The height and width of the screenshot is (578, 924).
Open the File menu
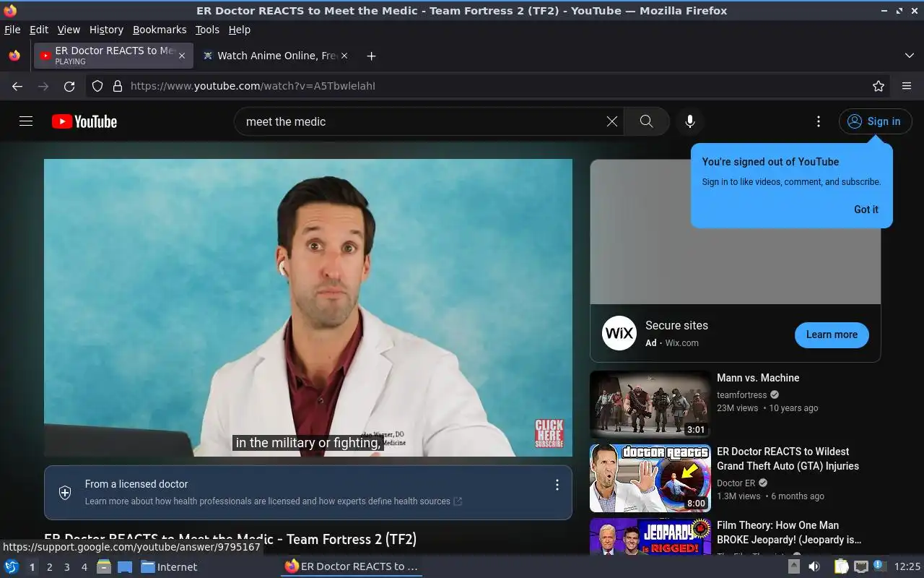12,30
